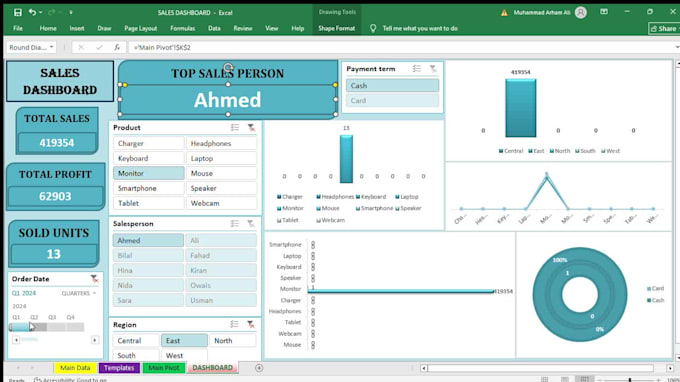680x382 pixels.
Task: Open the Name Box dropdown arrow
Action: 52,47
